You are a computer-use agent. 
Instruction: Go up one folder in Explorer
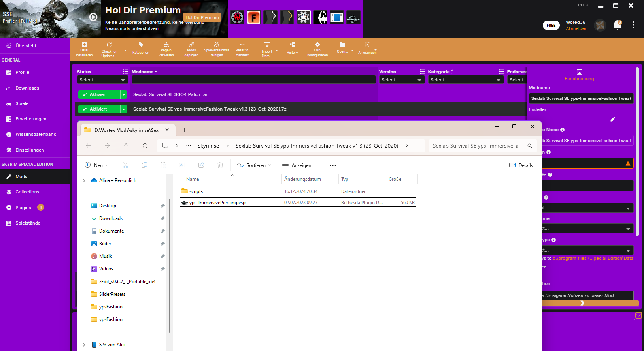click(126, 146)
